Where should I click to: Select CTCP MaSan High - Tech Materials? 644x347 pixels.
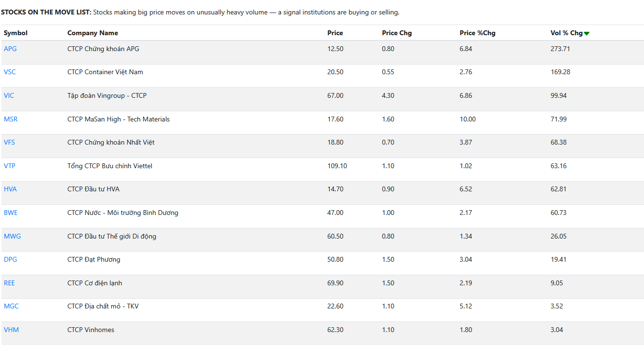click(x=119, y=119)
